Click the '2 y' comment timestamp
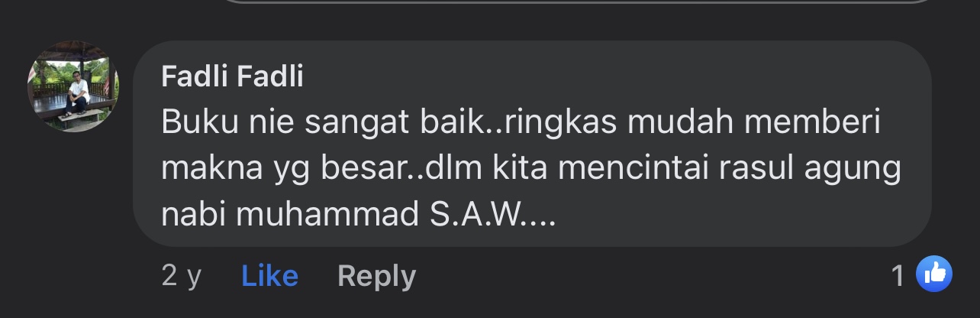 click(x=182, y=275)
